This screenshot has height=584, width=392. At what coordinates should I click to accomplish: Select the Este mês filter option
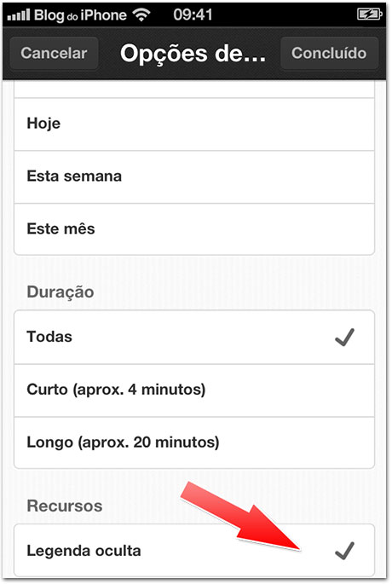(194, 229)
